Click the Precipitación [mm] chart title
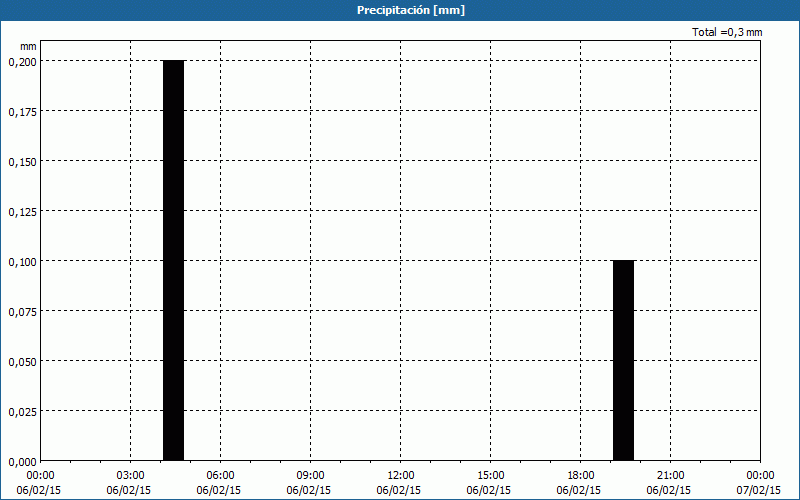 tap(411, 10)
